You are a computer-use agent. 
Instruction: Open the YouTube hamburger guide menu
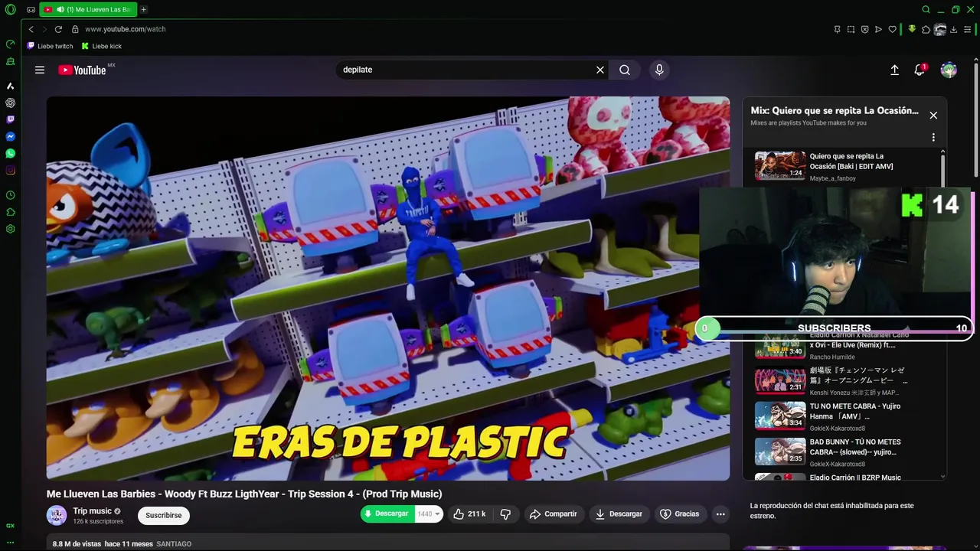(x=40, y=70)
